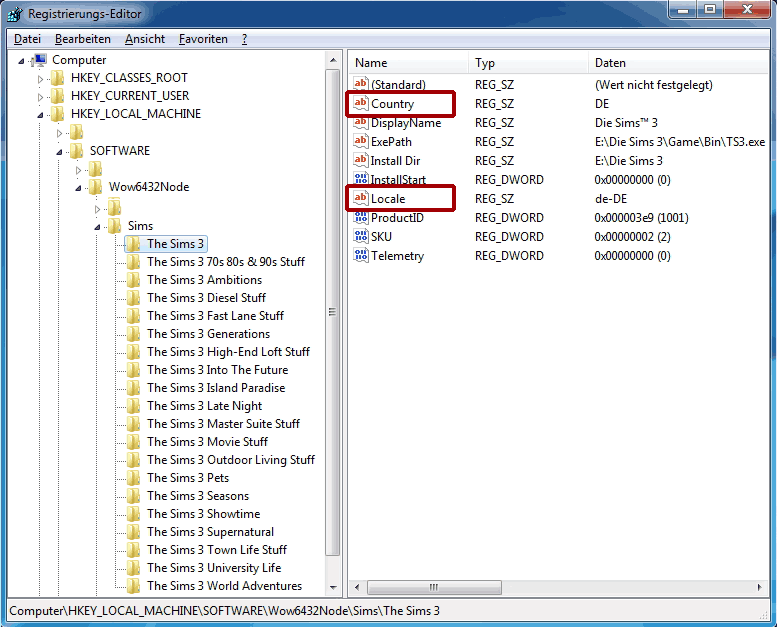This screenshot has width=777, height=627.
Task: Select The Sims 3 Into The Future key
Action: (217, 370)
